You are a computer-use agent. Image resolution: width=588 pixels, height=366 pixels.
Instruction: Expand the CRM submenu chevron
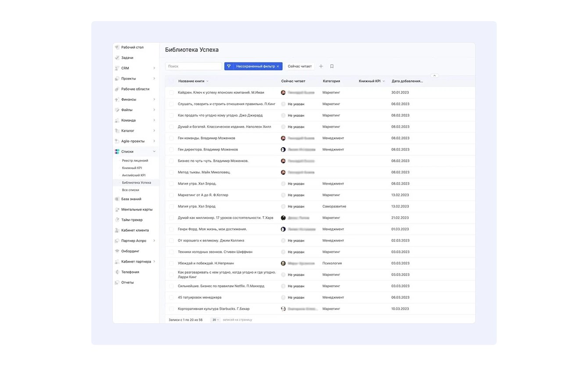click(154, 68)
